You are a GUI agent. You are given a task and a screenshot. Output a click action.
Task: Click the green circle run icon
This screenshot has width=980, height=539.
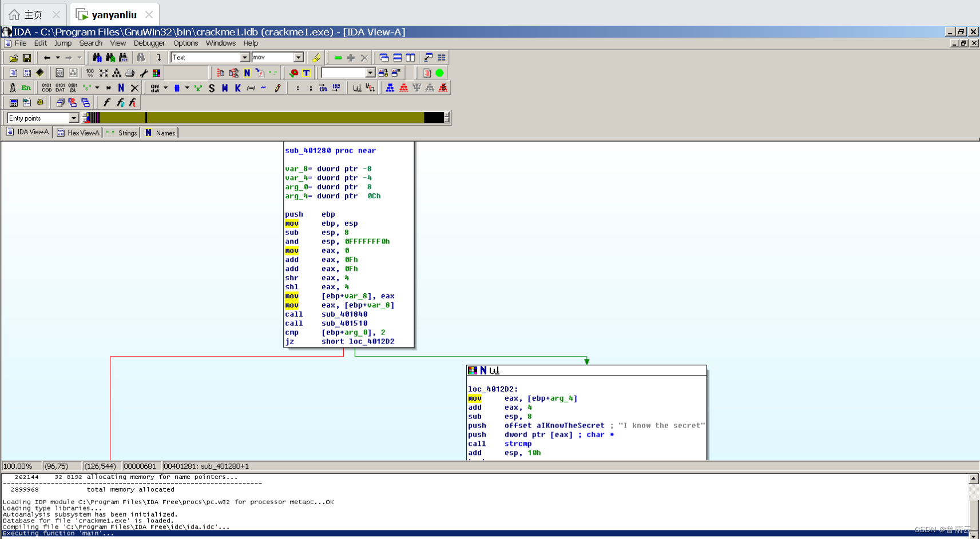(x=439, y=73)
